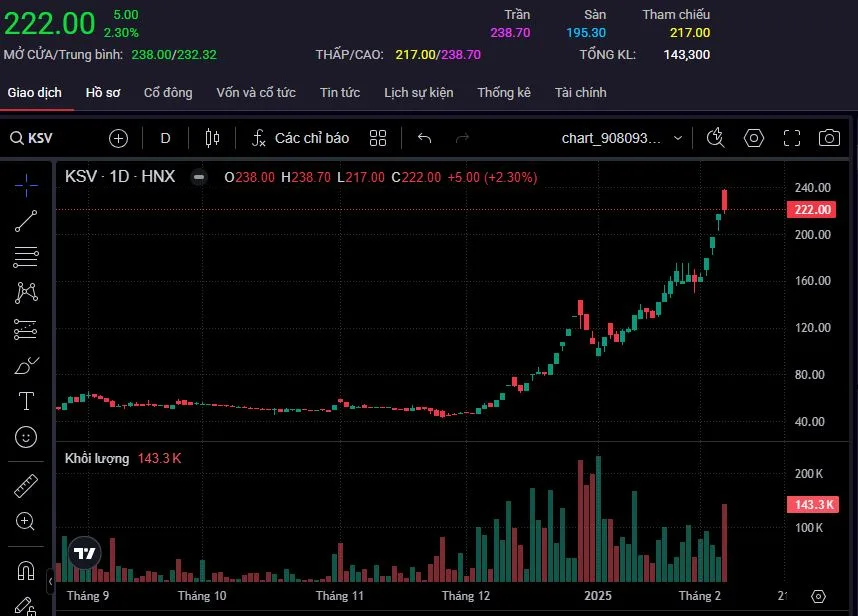The height and width of the screenshot is (616, 858).
Task: Open the horizontal lines Fibonacci tool
Action: click(x=26, y=257)
